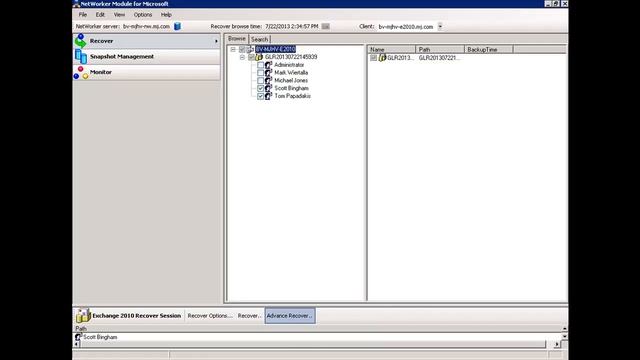This screenshot has height=360, width=640.
Task: Click the Scott Bingham icon in Path panel
Action: [x=78, y=337]
